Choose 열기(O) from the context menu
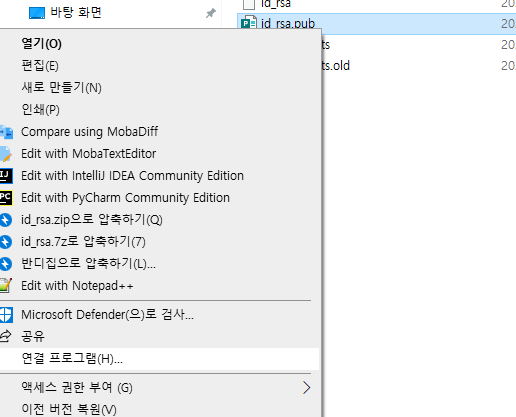Image resolution: width=516 pixels, height=417 pixels. [x=42, y=44]
